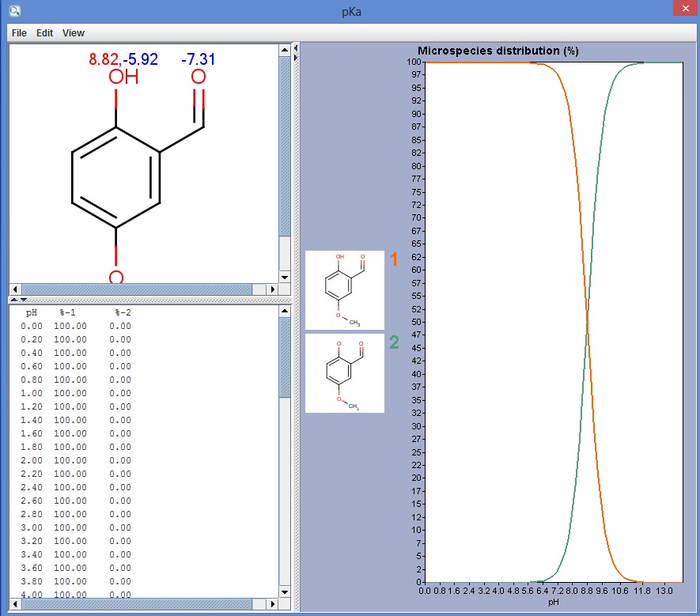Open the View menu
Viewport: 700px width, 616px height.
tap(73, 33)
